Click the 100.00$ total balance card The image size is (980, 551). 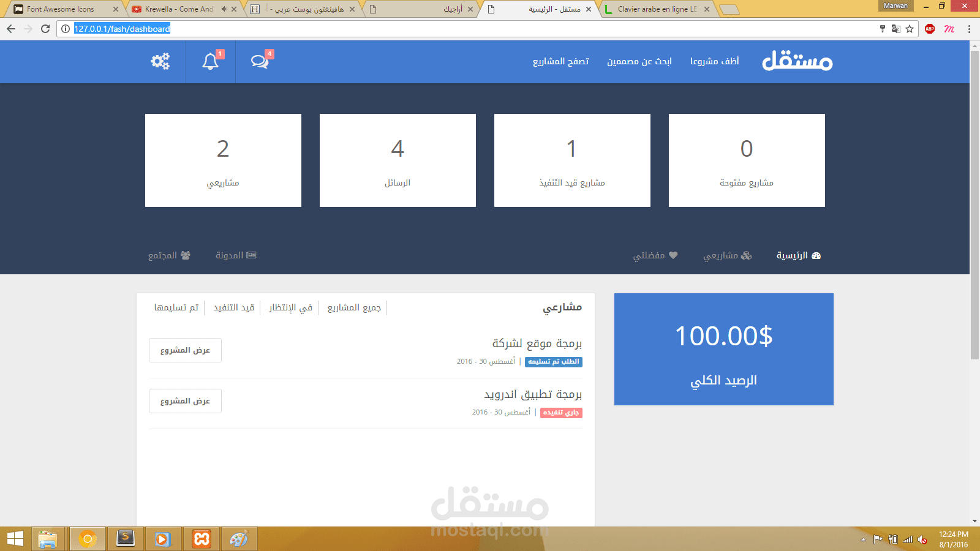coord(724,349)
